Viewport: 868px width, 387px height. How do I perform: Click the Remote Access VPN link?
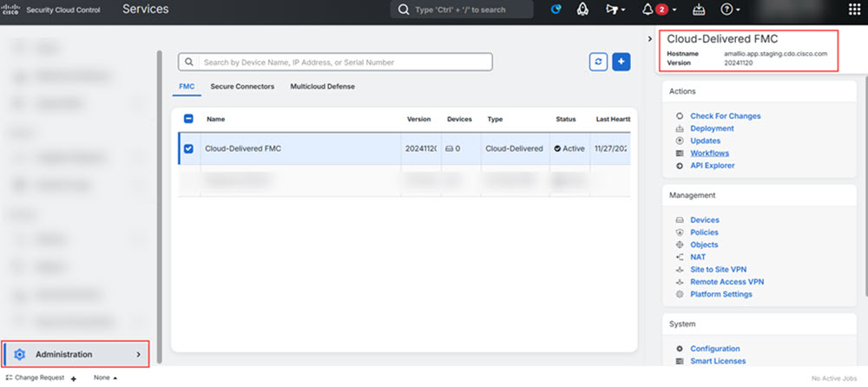(727, 282)
